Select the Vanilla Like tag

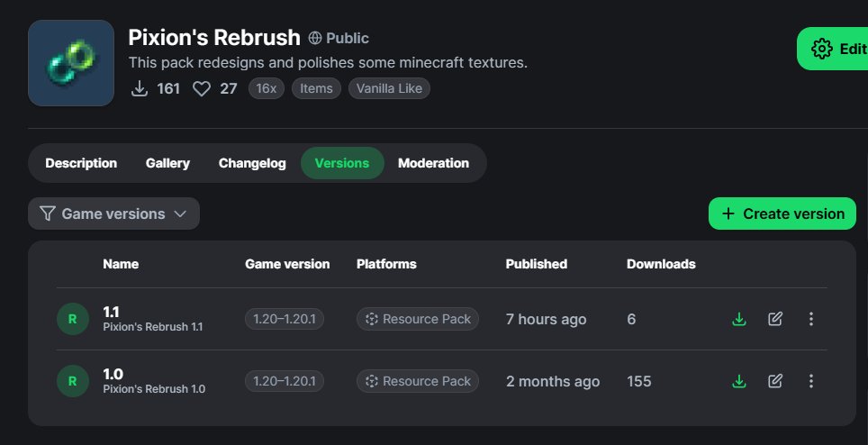[389, 88]
